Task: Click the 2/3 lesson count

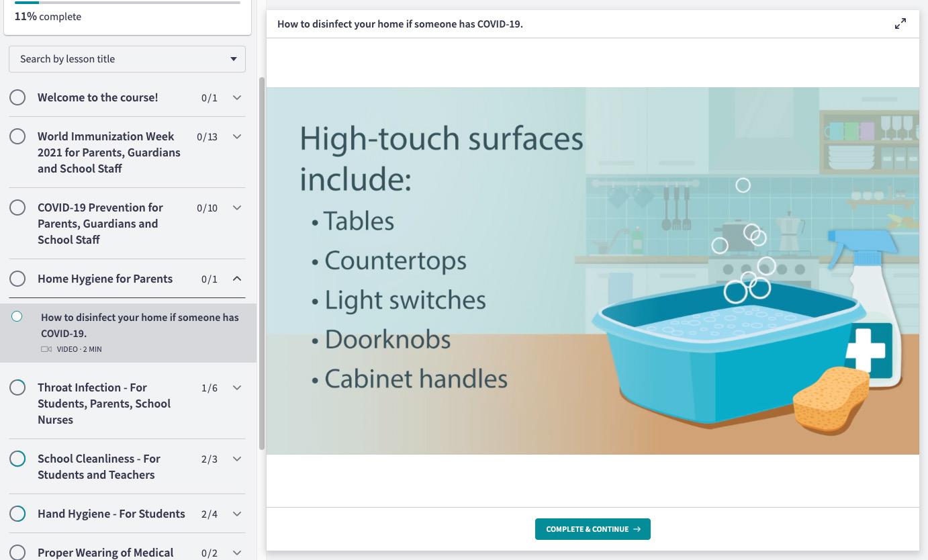Action: point(210,459)
